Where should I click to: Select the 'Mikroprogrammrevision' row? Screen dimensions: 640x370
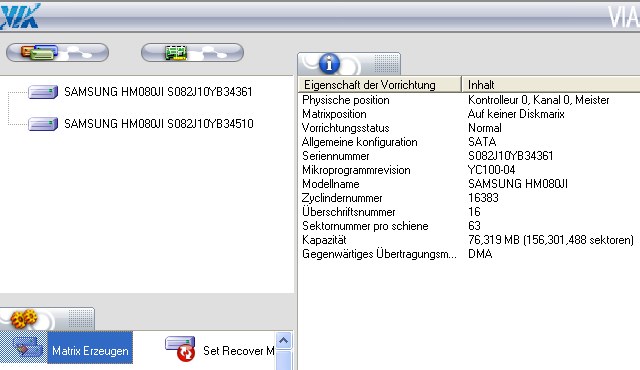[x=469, y=170]
